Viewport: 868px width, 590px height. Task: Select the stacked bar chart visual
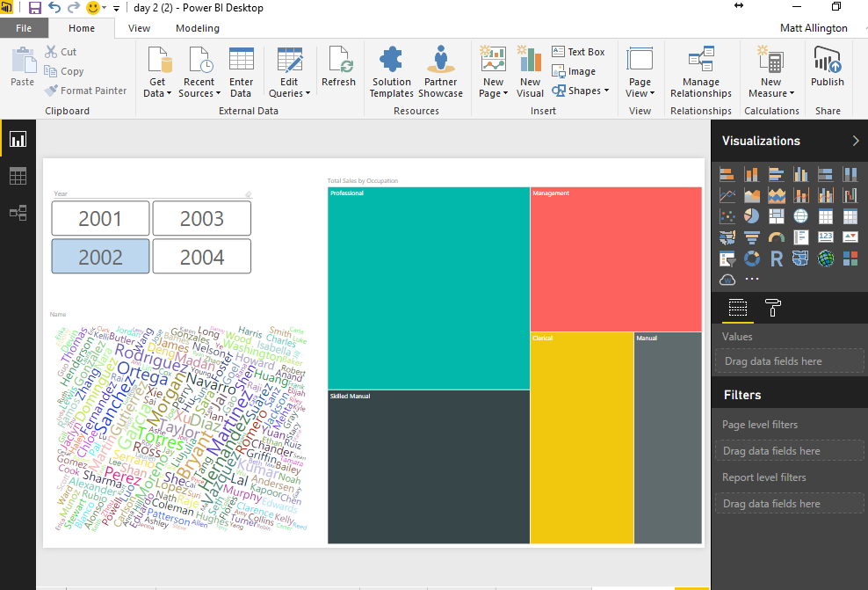(x=727, y=174)
